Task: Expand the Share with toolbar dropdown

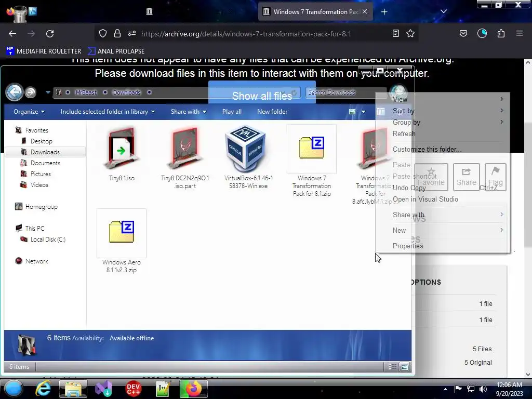Action: 188,112
